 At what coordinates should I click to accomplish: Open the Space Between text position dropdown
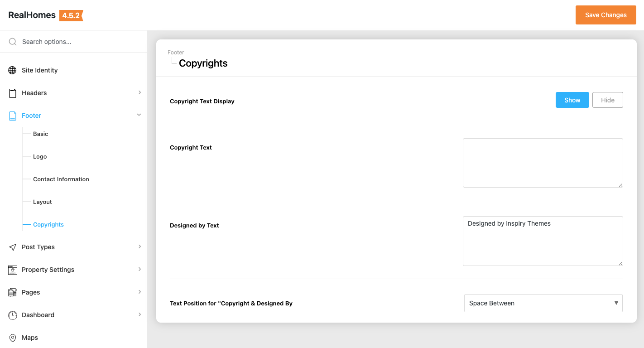tap(543, 303)
